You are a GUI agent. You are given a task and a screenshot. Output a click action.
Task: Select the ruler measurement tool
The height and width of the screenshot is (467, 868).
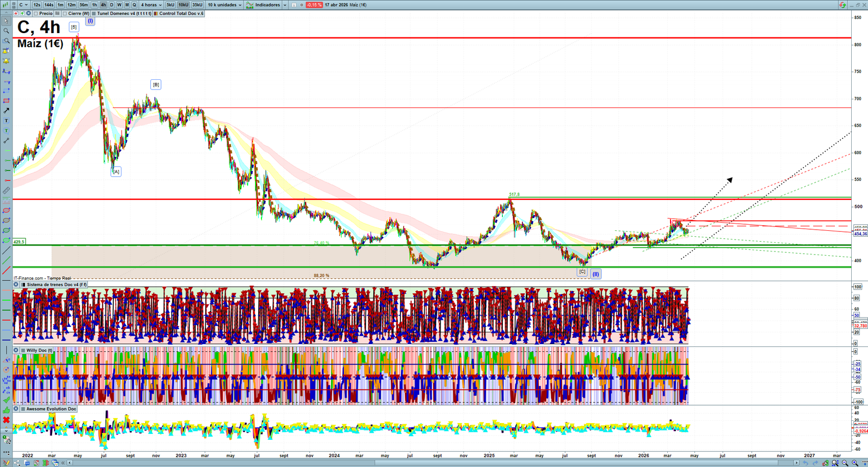point(6,191)
